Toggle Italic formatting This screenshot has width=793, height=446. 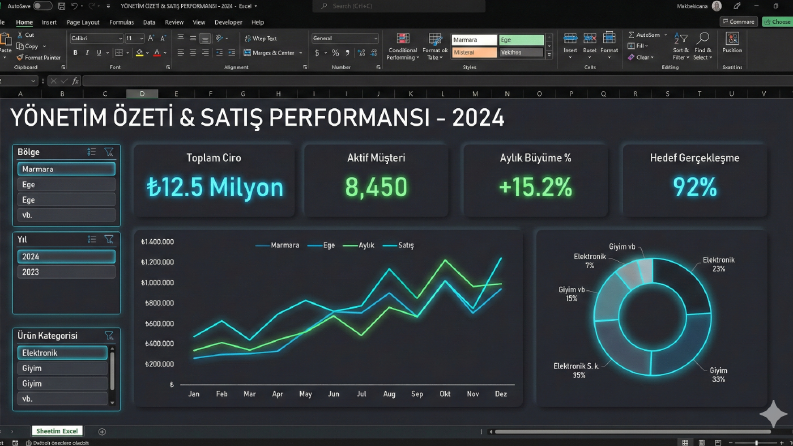[x=87, y=53]
